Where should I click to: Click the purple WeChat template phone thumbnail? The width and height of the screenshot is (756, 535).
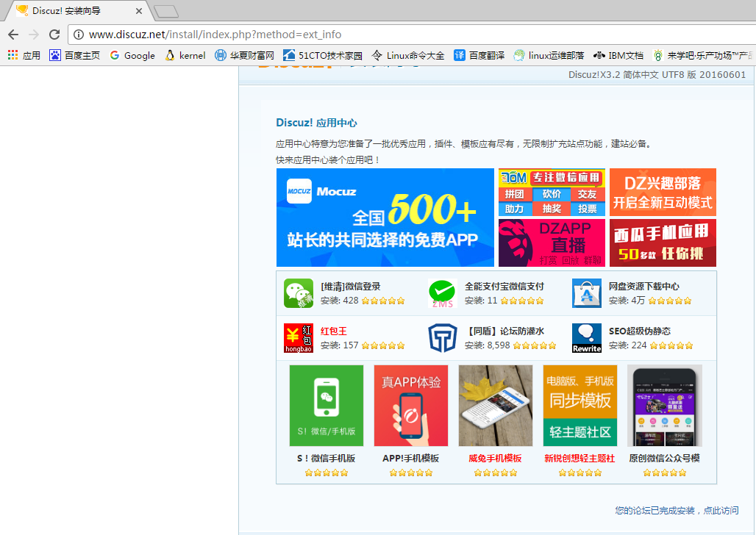[664, 406]
